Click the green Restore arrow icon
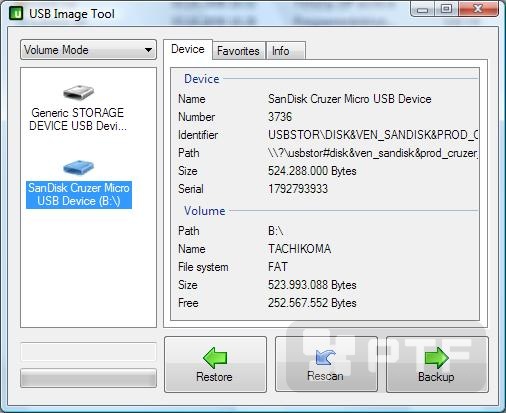 pos(215,358)
